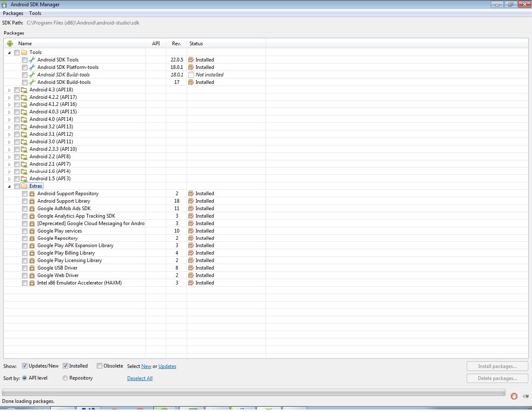Click the Android 4.3 (API 18) platform icon
532x412 pixels.
click(24, 90)
